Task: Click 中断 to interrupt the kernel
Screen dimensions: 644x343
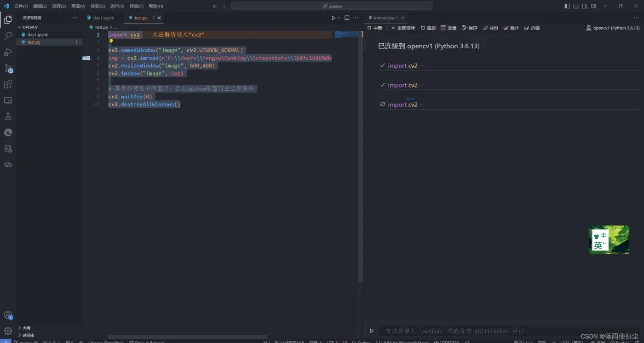Action: click(x=375, y=28)
